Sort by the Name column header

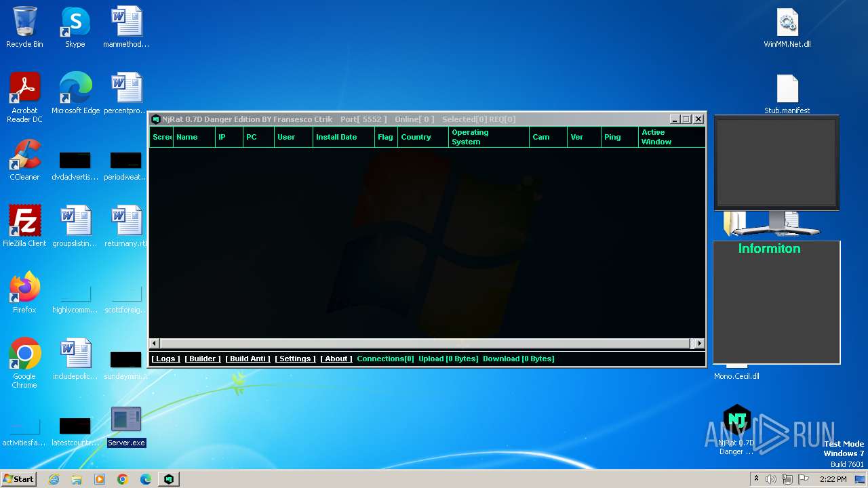coord(194,137)
